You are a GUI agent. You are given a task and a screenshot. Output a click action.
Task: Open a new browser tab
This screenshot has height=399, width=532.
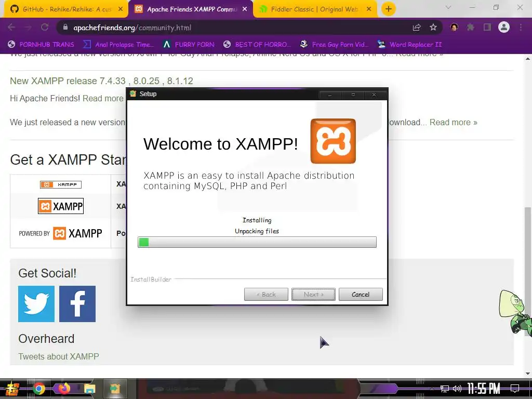click(389, 9)
